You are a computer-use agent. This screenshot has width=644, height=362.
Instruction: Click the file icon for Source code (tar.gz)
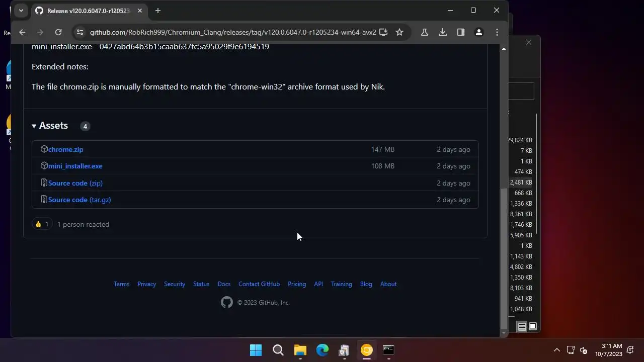coord(44,199)
